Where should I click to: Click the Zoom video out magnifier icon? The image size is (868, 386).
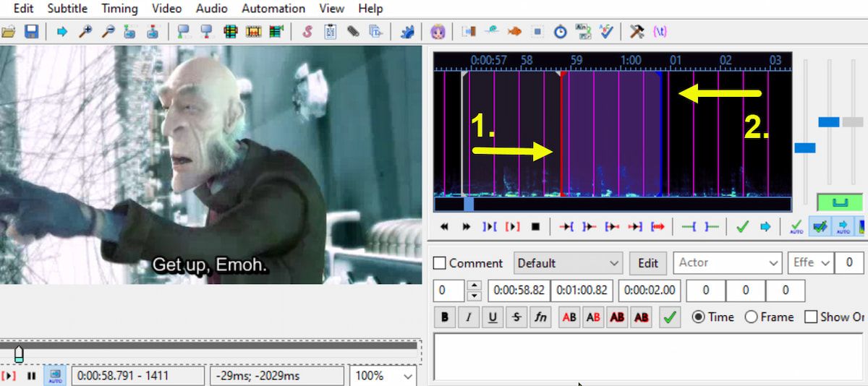(108, 32)
